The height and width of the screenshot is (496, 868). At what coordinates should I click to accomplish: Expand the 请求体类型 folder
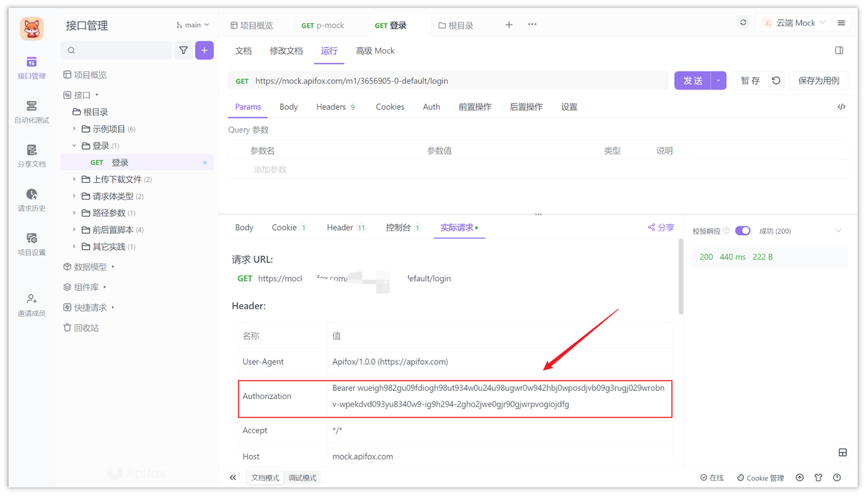pos(74,197)
